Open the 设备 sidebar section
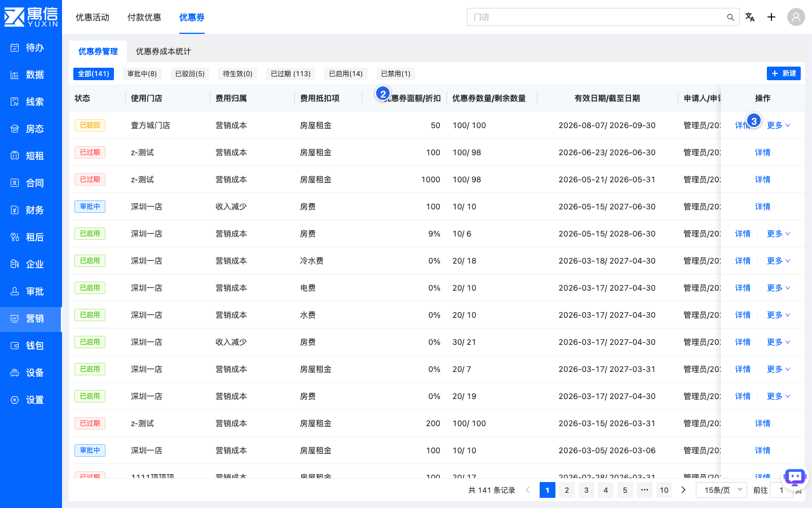Viewport: 812px width, 508px height. (x=31, y=373)
